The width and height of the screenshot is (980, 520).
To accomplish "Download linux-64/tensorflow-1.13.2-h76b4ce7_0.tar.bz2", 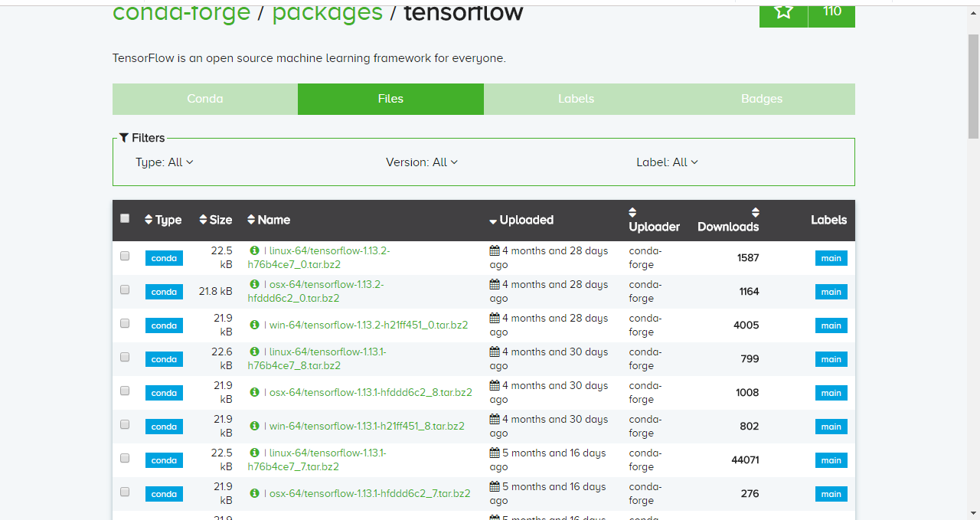I will (x=319, y=257).
